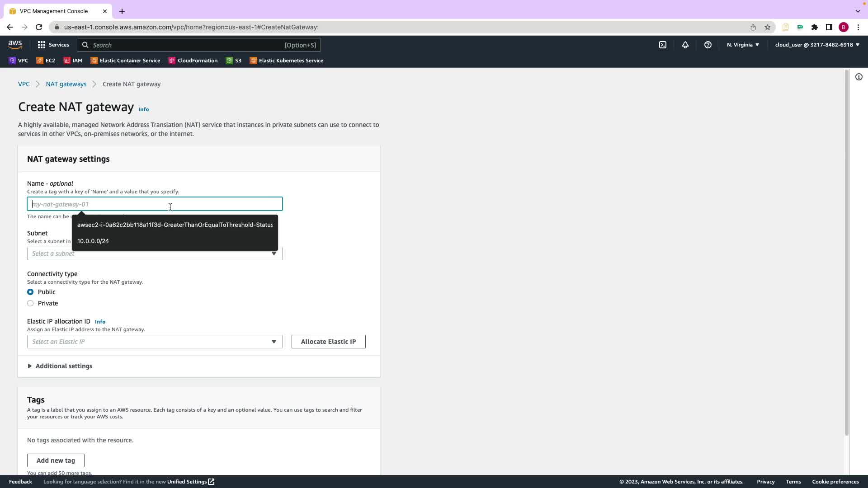
Task: Open EC2 shortcut in favorites bar
Action: point(46,61)
